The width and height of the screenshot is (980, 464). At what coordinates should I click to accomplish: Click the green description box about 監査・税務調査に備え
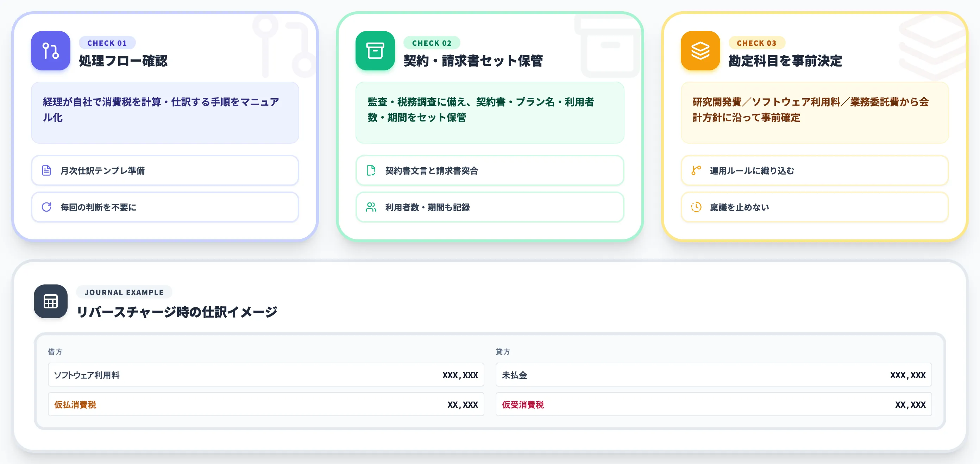[x=490, y=113]
